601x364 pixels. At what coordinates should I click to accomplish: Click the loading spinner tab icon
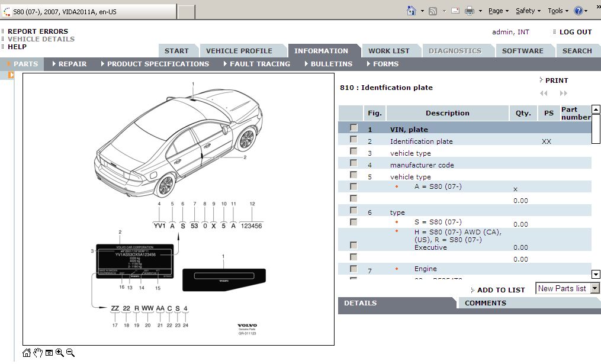pos(7,12)
